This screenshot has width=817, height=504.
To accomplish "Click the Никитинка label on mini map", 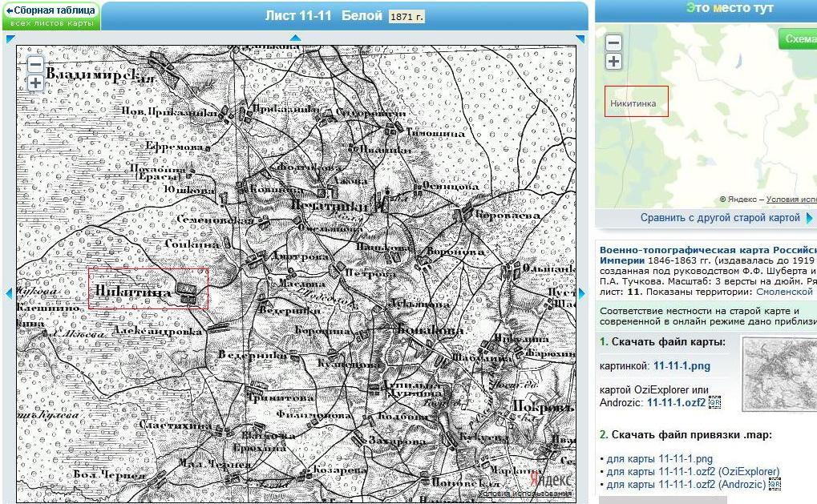I will click(633, 103).
